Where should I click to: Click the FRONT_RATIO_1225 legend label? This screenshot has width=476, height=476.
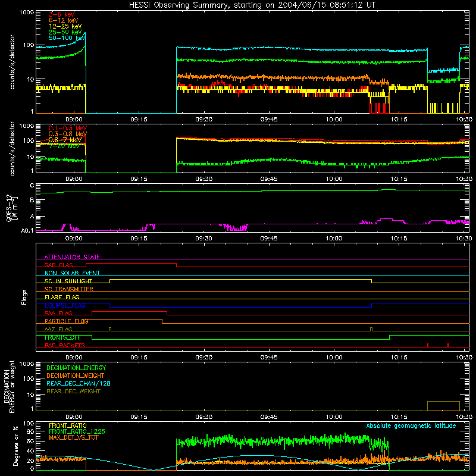coord(77,431)
